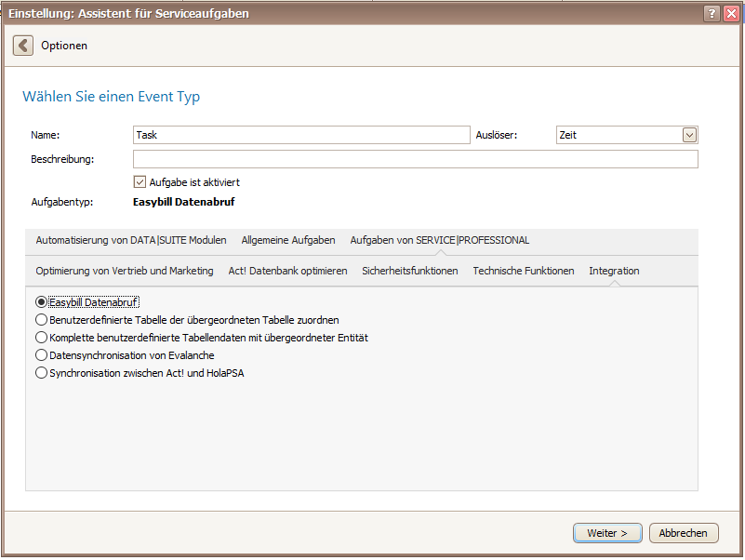Click the back arrow icon next to Optionen
The height and width of the screenshot is (560, 745).
click(x=23, y=46)
